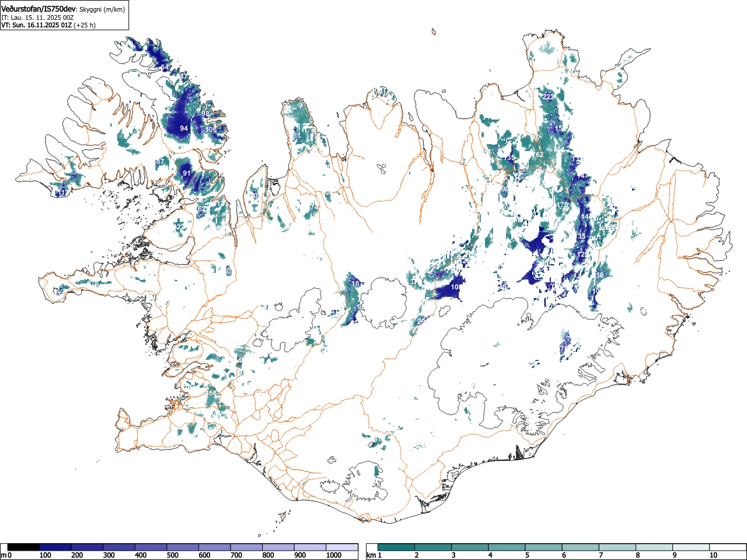Click the "147" visibility value on the map
747x560 pixels.
point(583,177)
